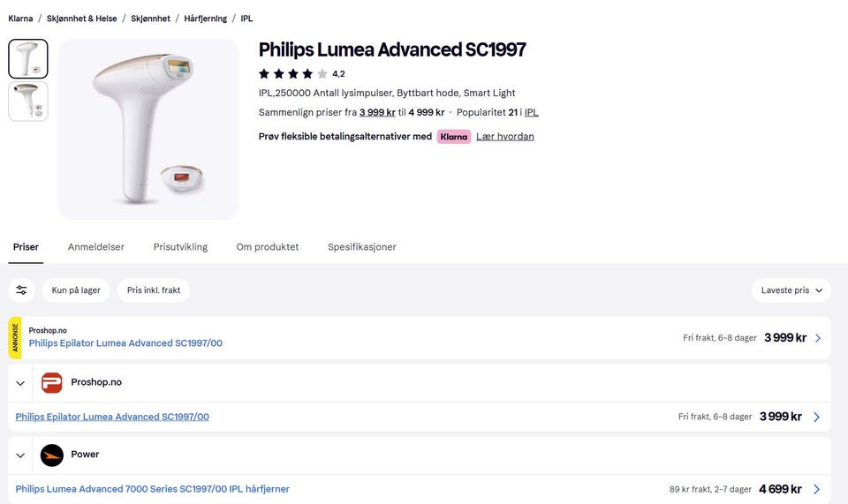The width and height of the screenshot is (848, 504).
Task: Click the Proshop.no store logo
Action: (x=52, y=382)
